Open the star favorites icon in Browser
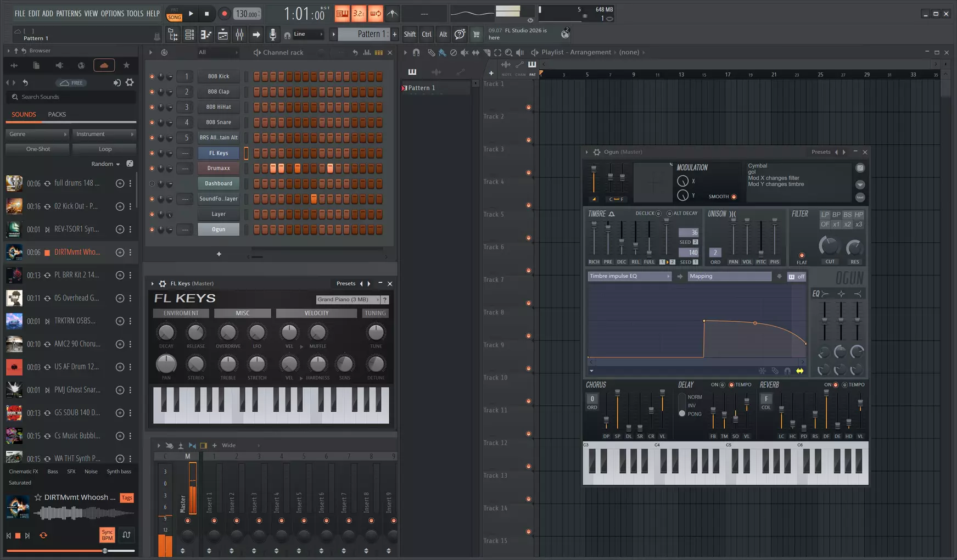The width and height of the screenshot is (957, 560). point(126,65)
